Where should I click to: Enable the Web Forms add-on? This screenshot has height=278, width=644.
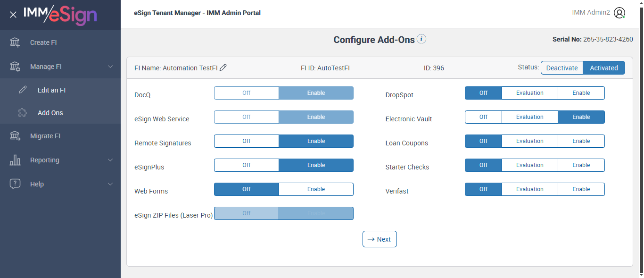316,189
